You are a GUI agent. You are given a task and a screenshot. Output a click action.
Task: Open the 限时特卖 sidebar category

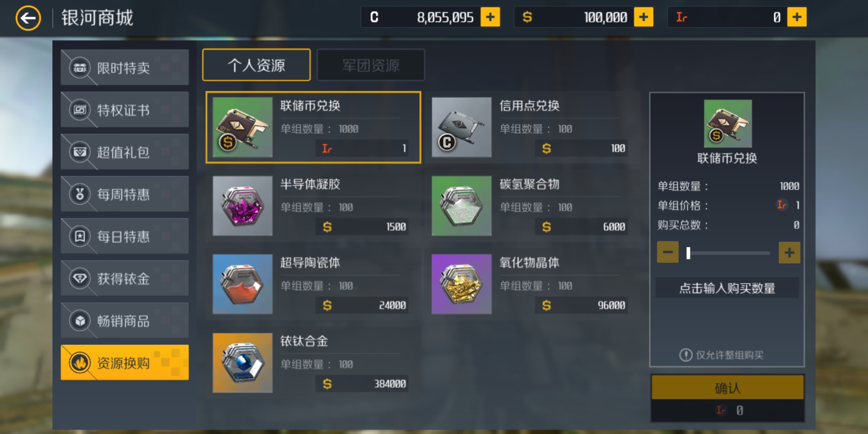coord(125,68)
